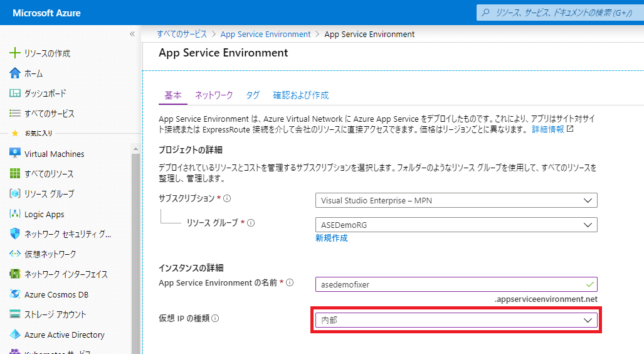The height and width of the screenshot is (354, 644).
Task: Click info icon beside 仮想 IP の種類
Action: (215, 319)
